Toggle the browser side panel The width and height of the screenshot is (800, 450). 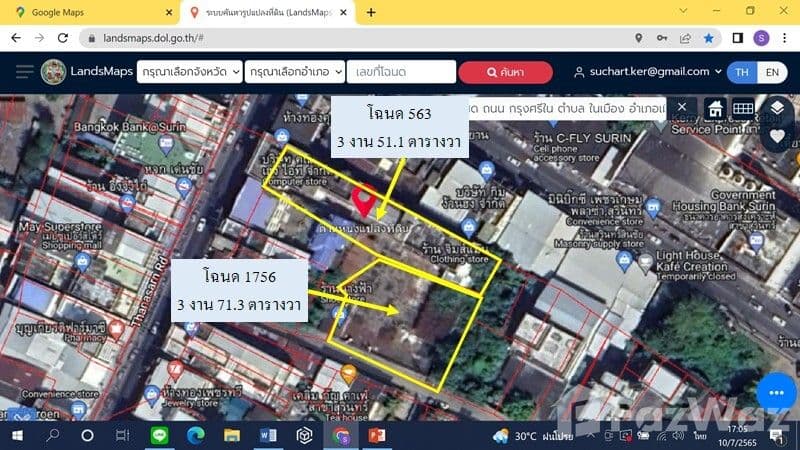tap(736, 38)
